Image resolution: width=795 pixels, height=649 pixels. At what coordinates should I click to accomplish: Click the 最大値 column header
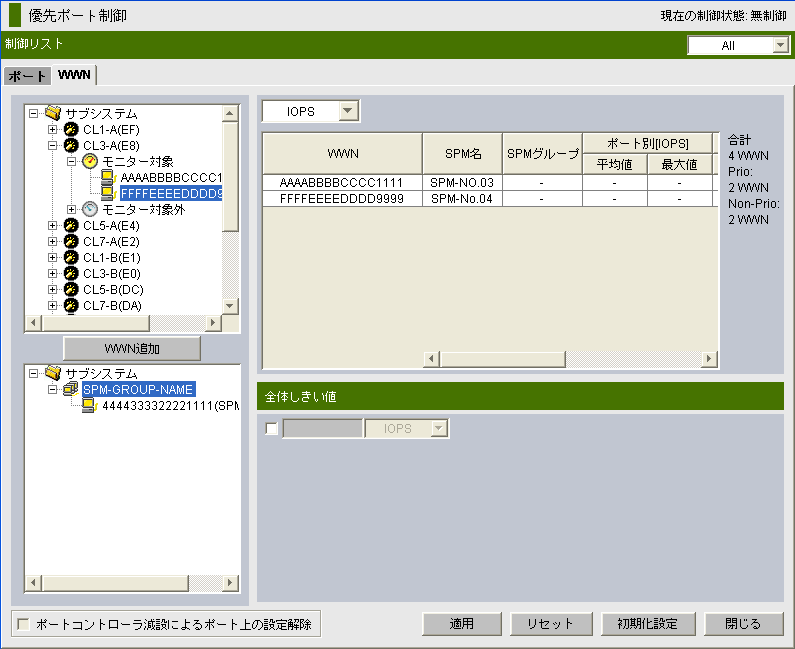[679, 164]
